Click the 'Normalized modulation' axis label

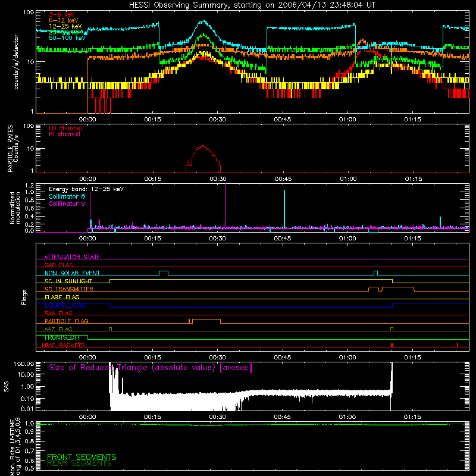click(x=15, y=208)
